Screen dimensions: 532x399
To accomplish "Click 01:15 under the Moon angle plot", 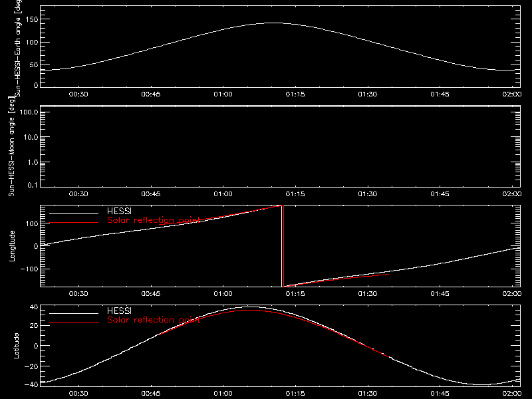I will tap(295, 194).
